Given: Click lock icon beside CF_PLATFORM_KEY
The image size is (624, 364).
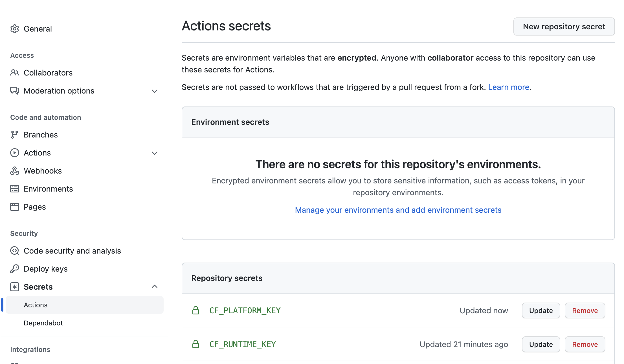Looking at the screenshot, I should coord(196,310).
